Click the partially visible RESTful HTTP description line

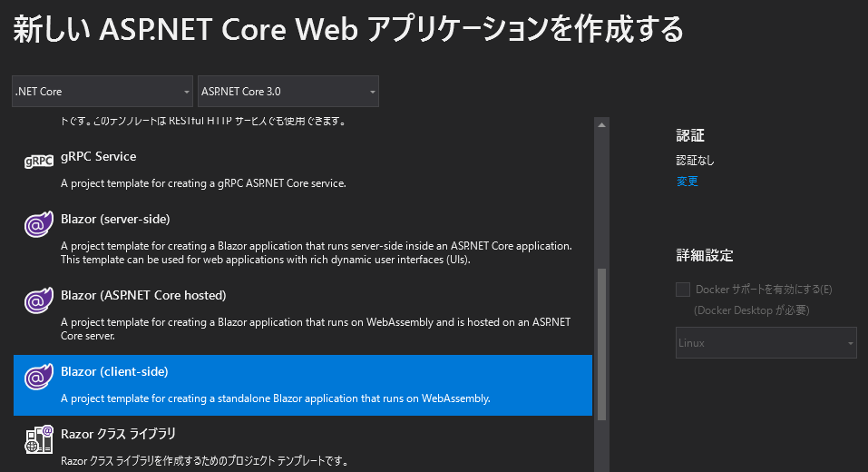point(204,122)
